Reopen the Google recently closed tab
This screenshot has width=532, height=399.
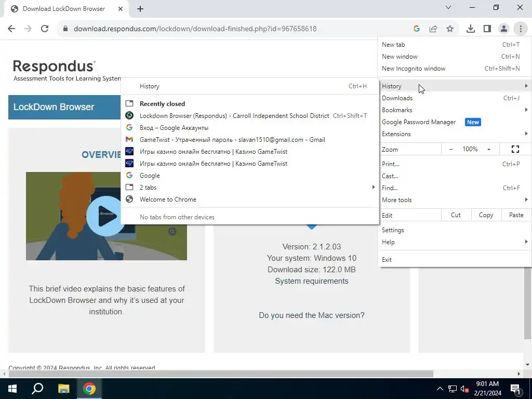(250, 176)
